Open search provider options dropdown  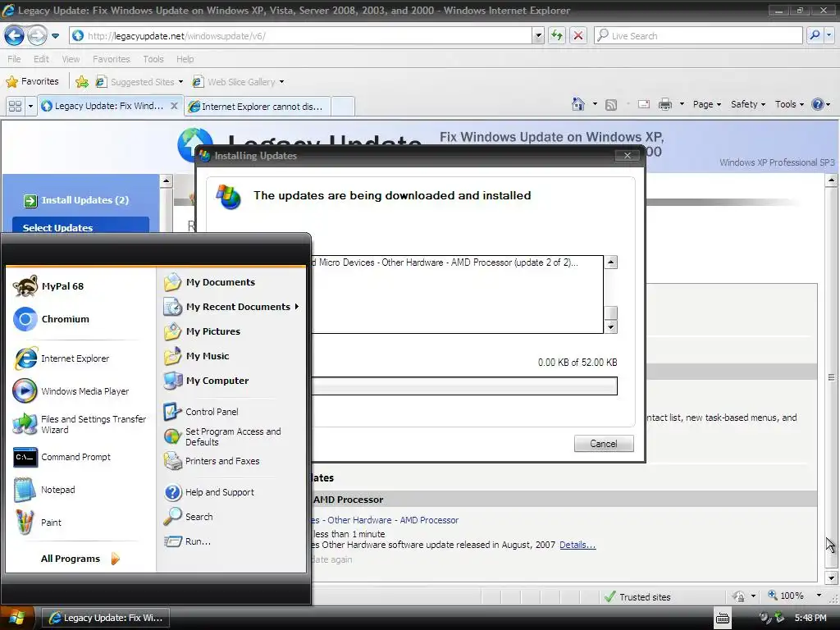coord(829,36)
